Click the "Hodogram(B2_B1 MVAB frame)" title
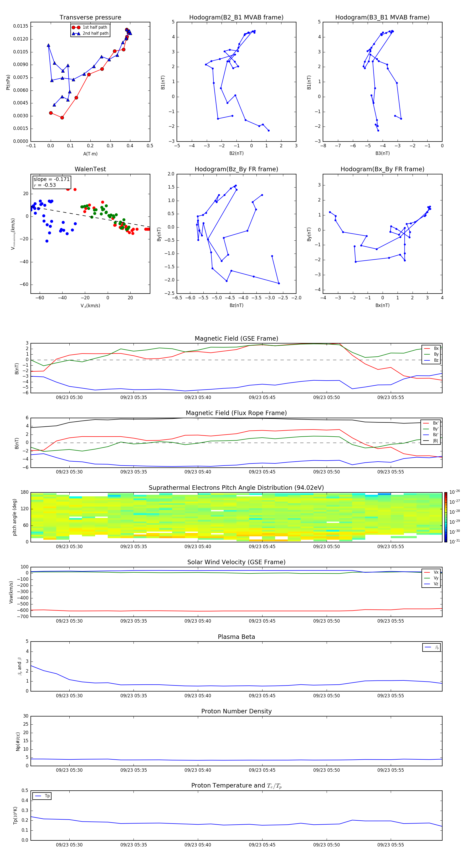The image size is (473, 868). pos(236,18)
